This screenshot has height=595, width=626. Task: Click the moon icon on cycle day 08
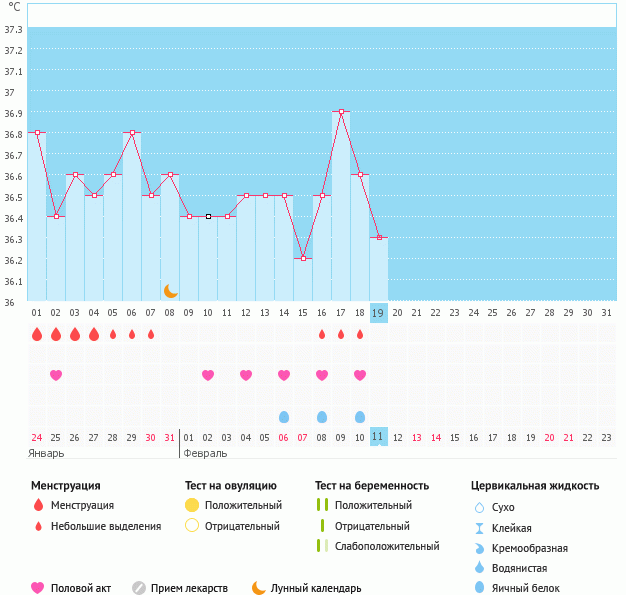pyautogui.click(x=171, y=290)
